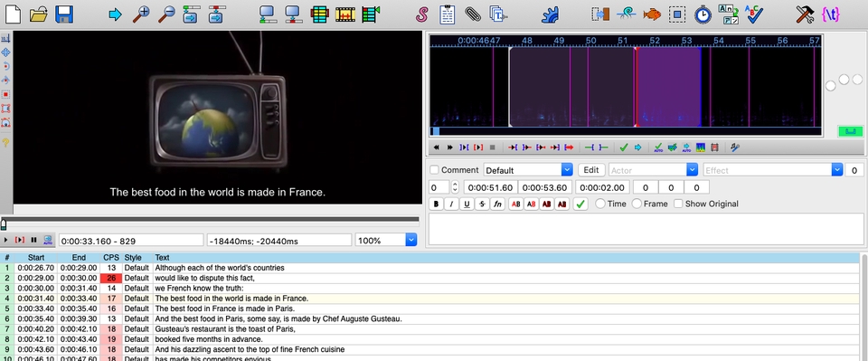Commit subtitle changes green checkmark button
Image resolution: width=868 pixels, height=361 pixels.
point(580,204)
